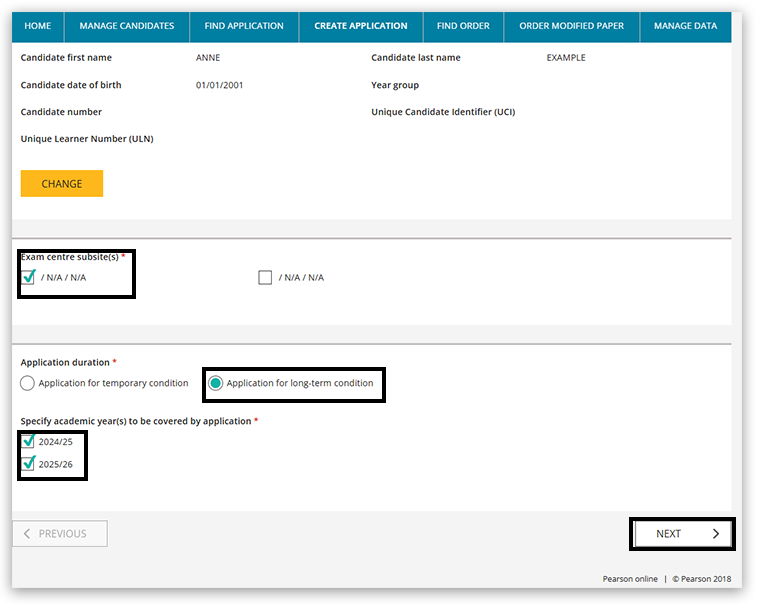Image resolution: width=760 pixels, height=606 pixels.
Task: Click the right chevron arrow in NEXT
Action: pos(715,534)
